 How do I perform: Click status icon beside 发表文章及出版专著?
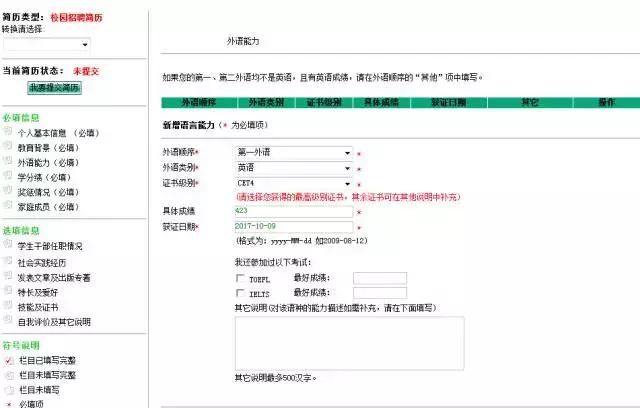click(x=7, y=276)
